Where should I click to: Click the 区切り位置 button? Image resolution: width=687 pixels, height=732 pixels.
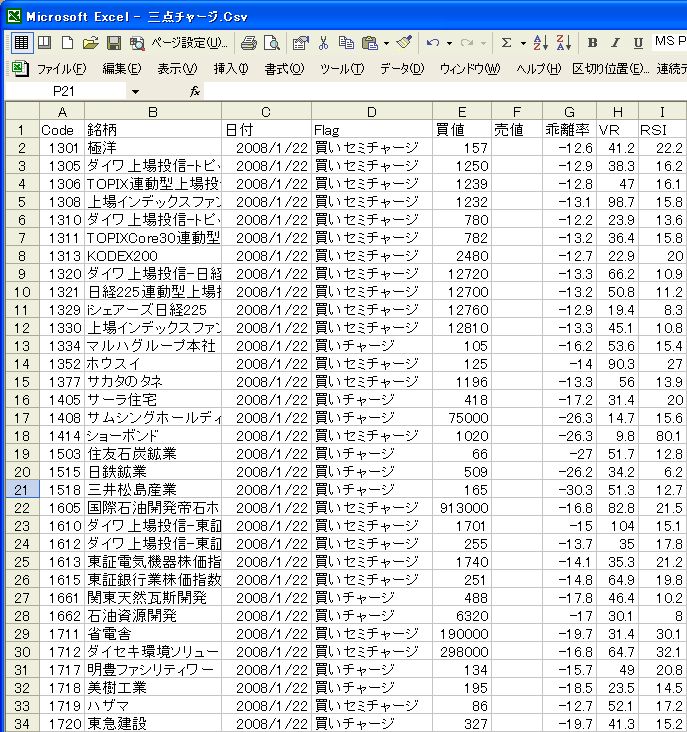click(x=613, y=69)
